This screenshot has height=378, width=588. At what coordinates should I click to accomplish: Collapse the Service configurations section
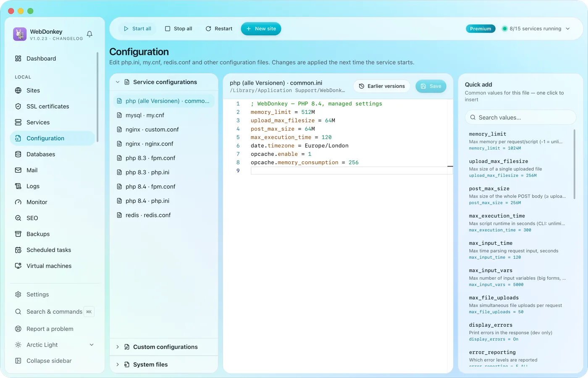164,82
